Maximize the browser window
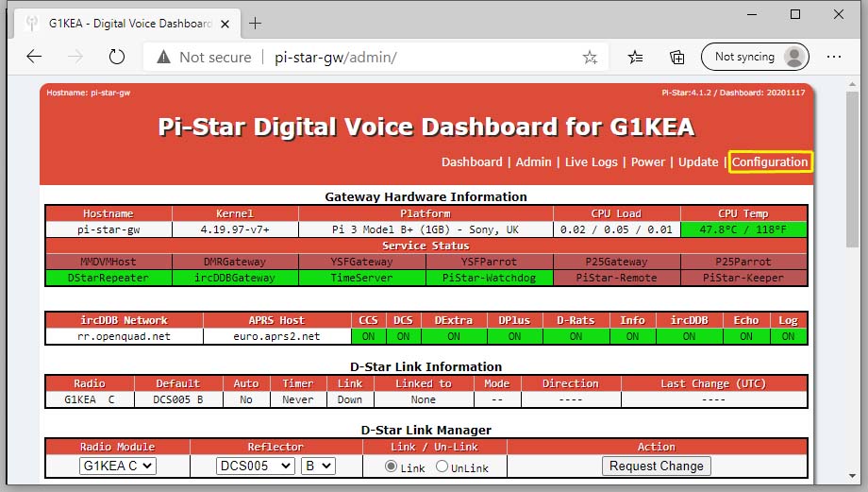Viewport: 868px width, 492px height. point(795,14)
